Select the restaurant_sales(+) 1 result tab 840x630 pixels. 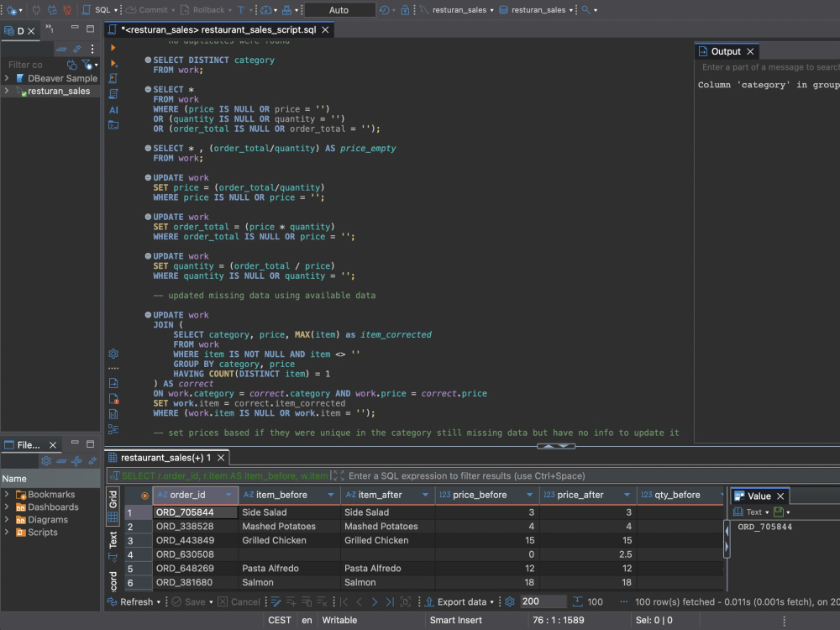[x=166, y=458]
